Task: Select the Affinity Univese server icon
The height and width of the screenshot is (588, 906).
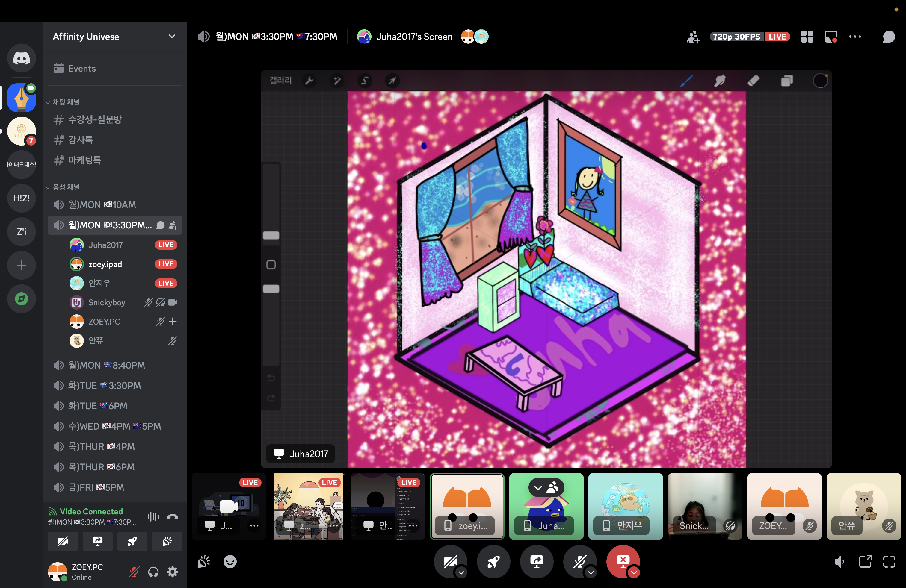Action: pyautogui.click(x=21, y=98)
